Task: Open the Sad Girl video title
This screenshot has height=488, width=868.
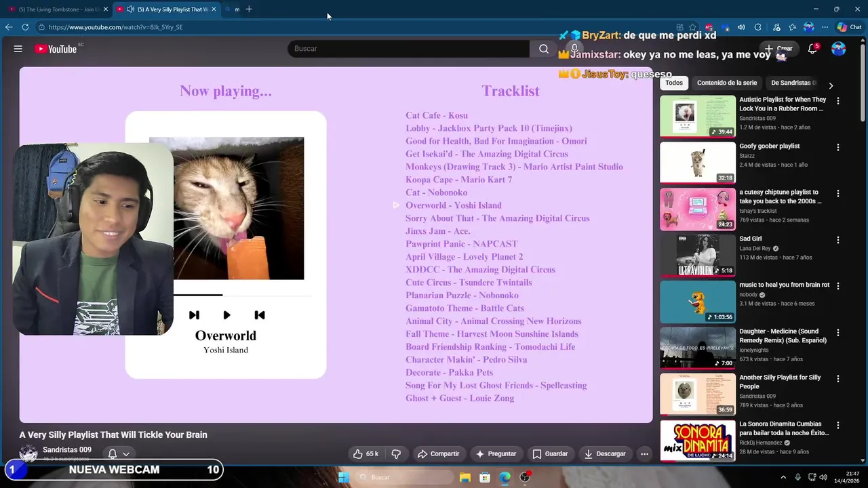Action: 750,239
